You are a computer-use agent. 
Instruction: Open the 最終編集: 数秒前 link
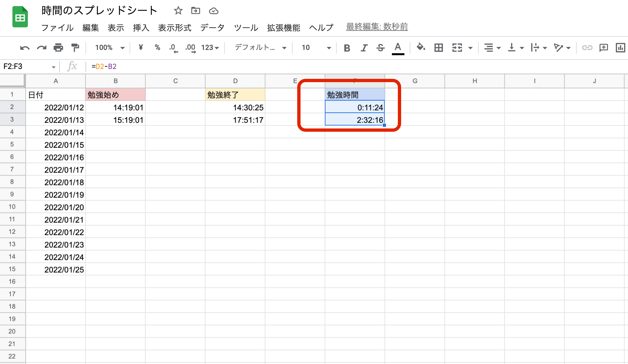pos(377,27)
